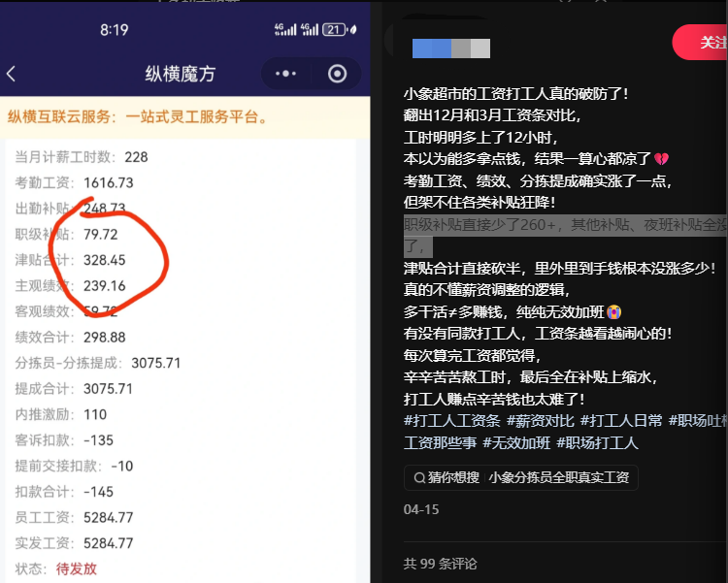Select the 客诉扣款 -135 row

click(64, 440)
